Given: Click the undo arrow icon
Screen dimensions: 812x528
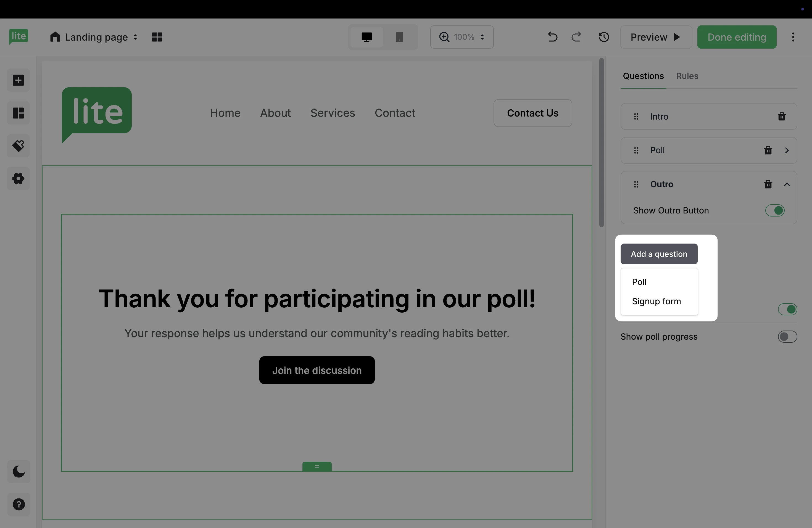Looking at the screenshot, I should tap(552, 37).
